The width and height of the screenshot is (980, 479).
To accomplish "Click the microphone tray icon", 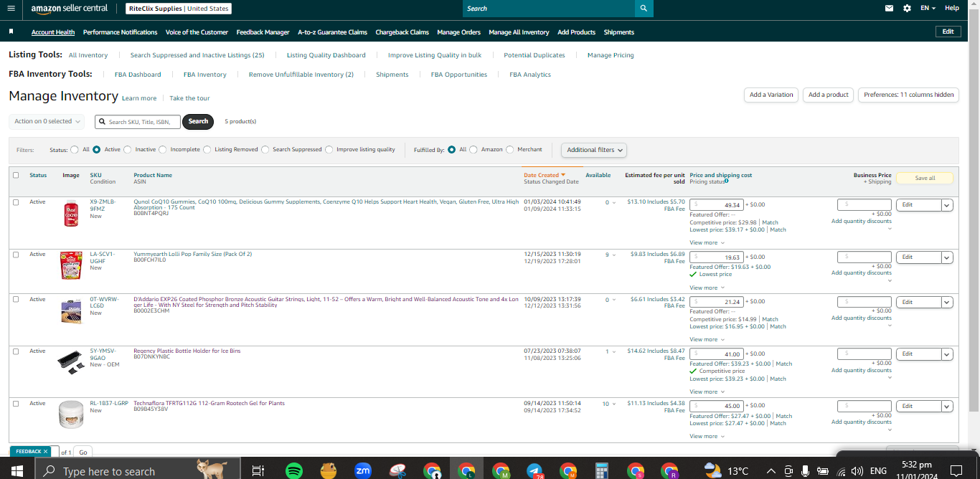I will coord(806,471).
